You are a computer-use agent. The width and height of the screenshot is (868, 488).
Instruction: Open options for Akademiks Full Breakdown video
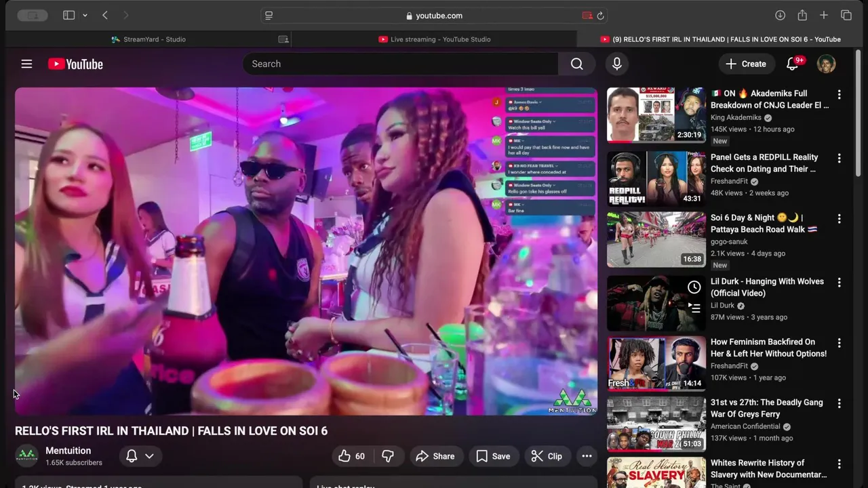pos(839,95)
